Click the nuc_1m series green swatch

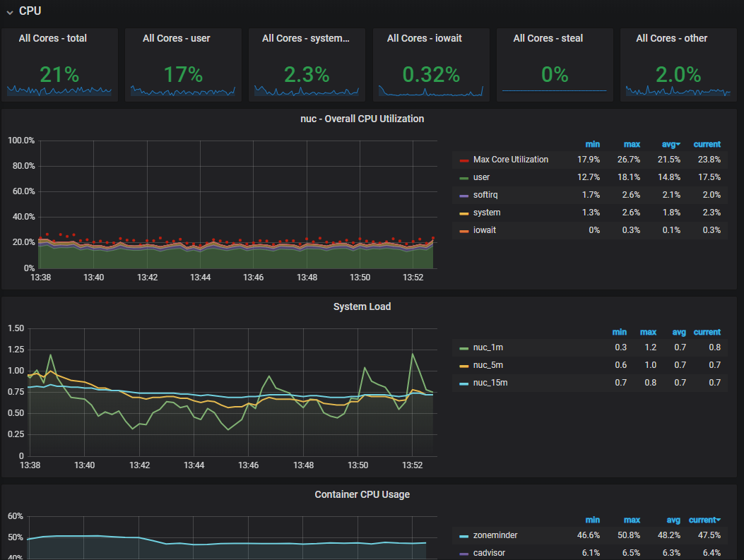pos(464,348)
